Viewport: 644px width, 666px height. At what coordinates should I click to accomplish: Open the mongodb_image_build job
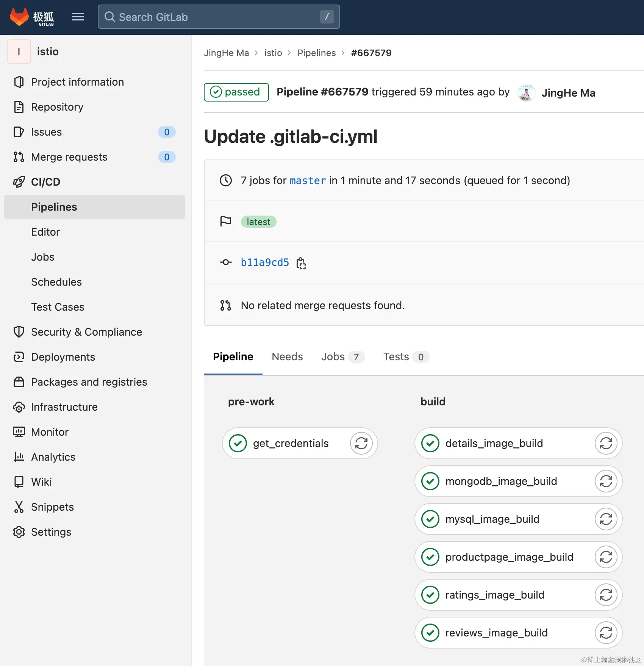click(x=501, y=481)
